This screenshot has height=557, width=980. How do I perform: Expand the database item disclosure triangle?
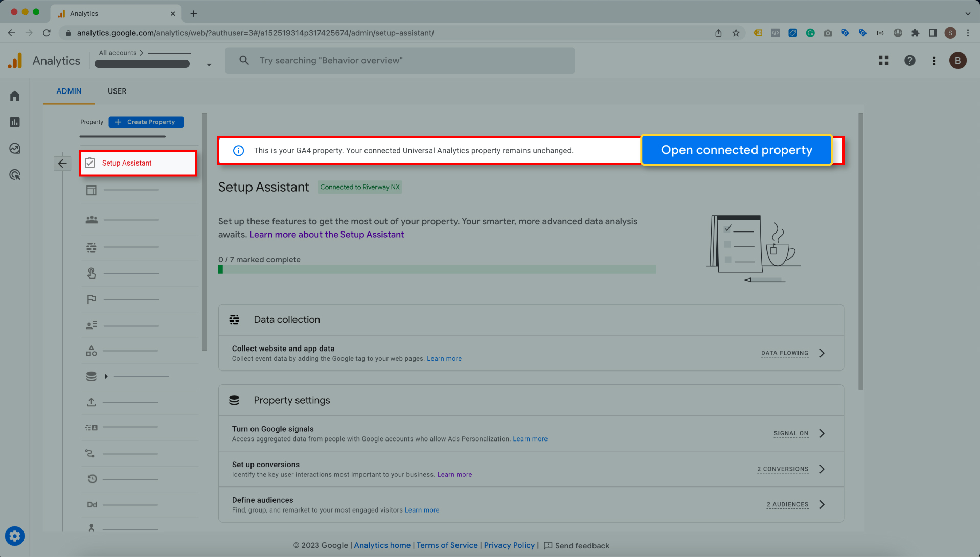pyautogui.click(x=106, y=376)
